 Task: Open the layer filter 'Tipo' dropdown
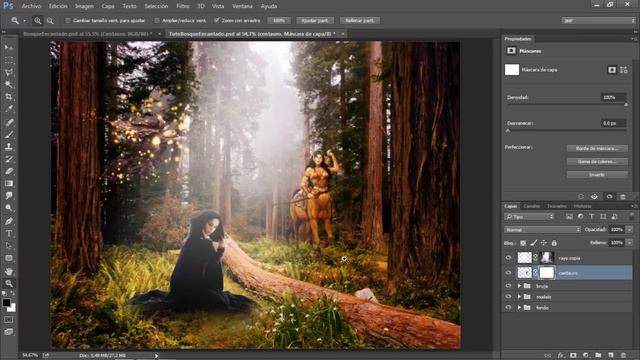(x=529, y=217)
